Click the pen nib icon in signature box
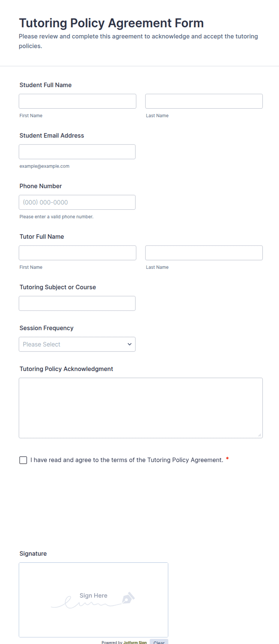 point(128,598)
